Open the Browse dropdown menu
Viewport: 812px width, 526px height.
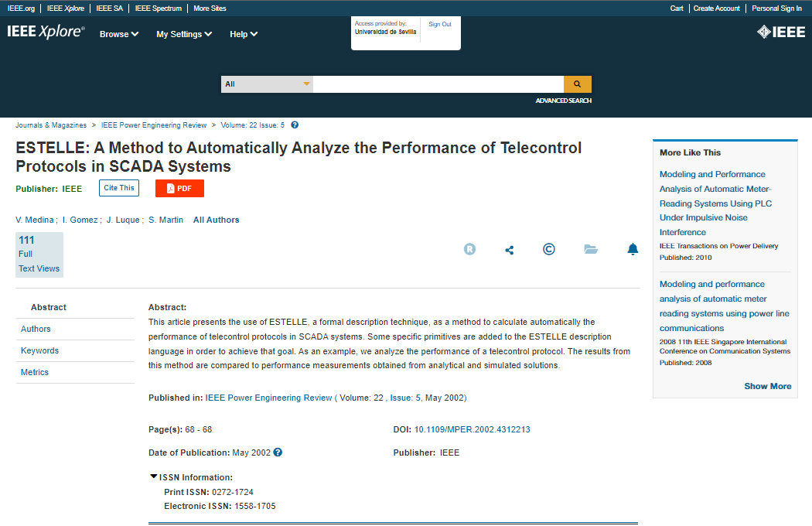coord(119,34)
